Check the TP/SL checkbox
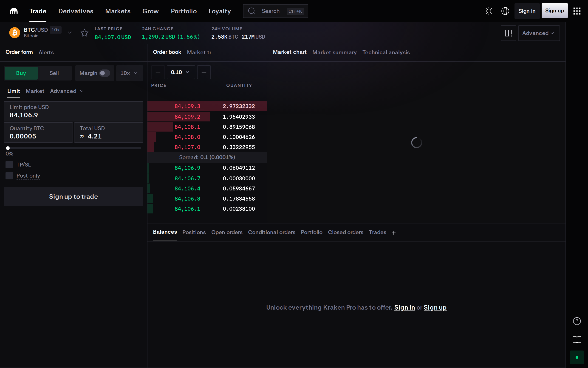This screenshot has width=588, height=368. click(x=9, y=164)
